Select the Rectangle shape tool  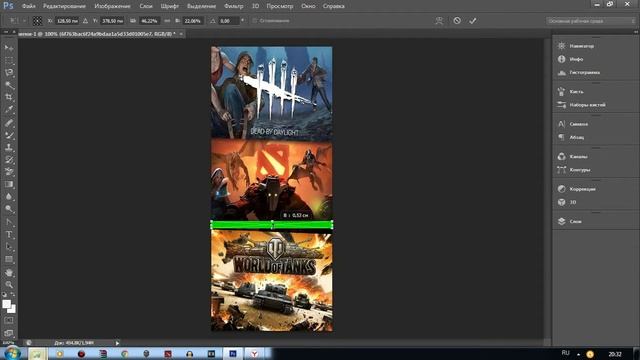(x=9, y=259)
